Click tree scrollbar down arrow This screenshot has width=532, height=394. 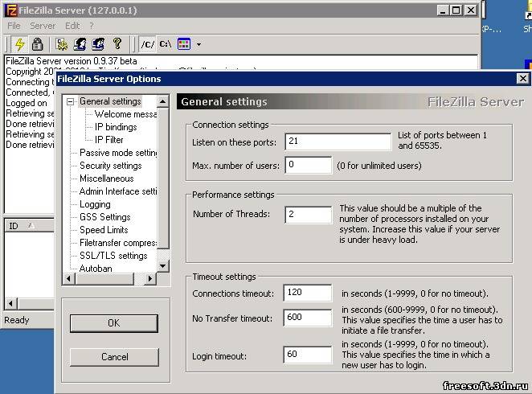(163, 265)
